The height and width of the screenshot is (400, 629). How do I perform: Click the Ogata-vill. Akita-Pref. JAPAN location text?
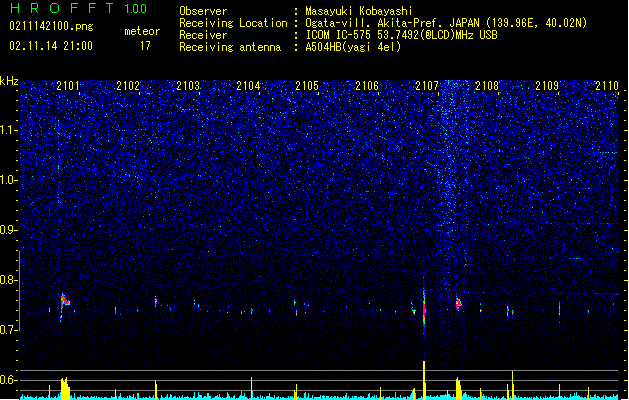(446, 23)
